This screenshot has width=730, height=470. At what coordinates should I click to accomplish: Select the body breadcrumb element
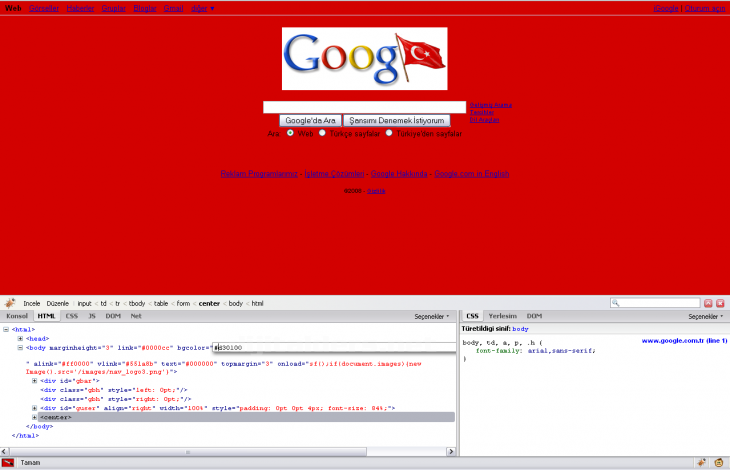click(236, 303)
